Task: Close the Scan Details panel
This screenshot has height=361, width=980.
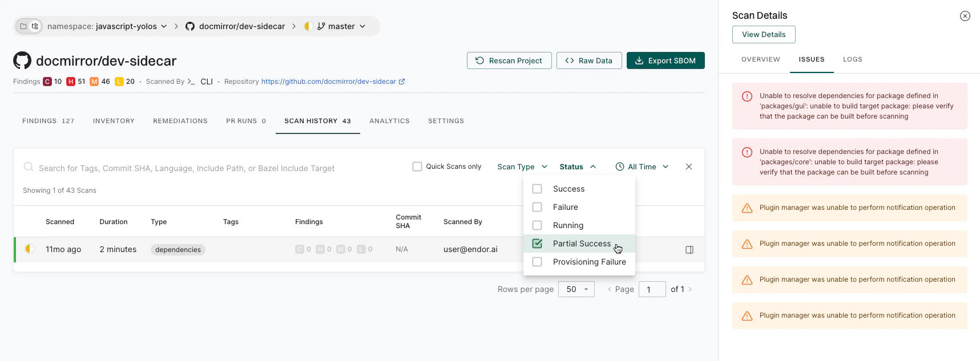Action: [x=965, y=16]
